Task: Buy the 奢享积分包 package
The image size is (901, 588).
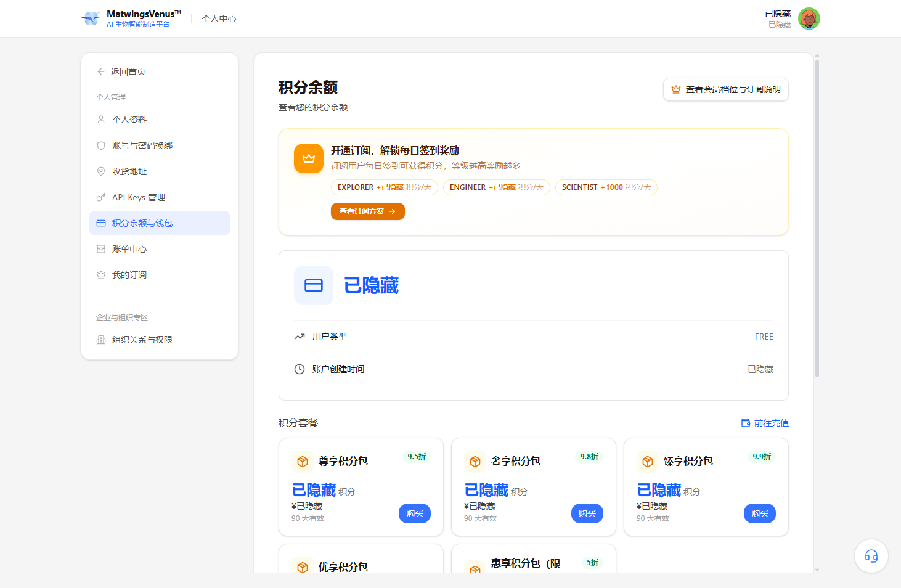Action: 587,513
